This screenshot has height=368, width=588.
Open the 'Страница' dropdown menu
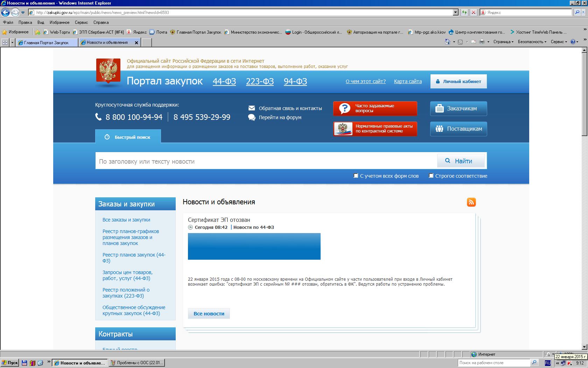tap(503, 42)
